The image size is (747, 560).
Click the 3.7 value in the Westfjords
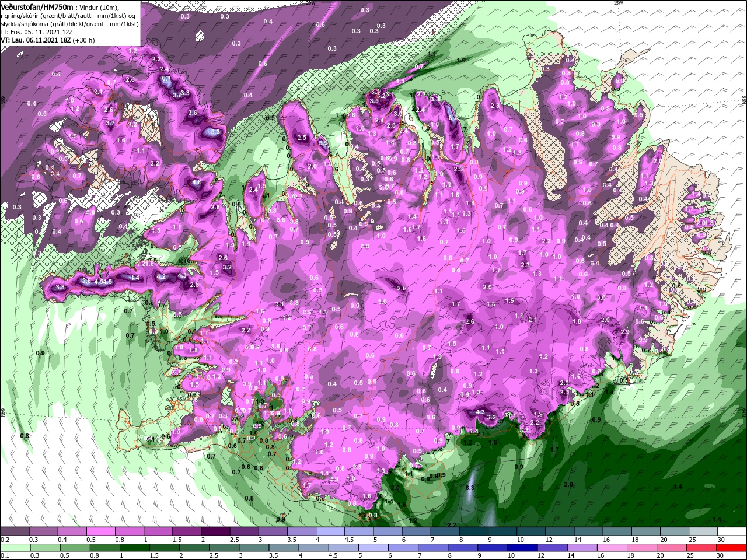pos(110,123)
